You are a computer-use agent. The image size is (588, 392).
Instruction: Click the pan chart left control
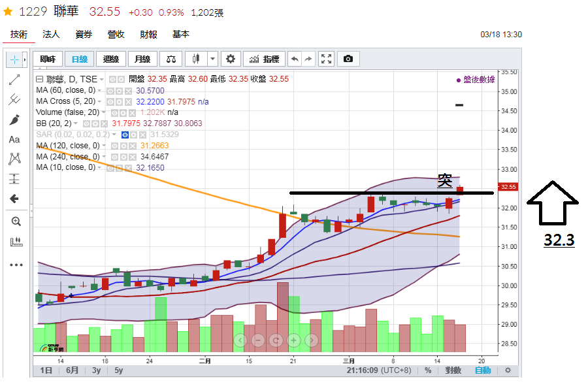point(240,340)
